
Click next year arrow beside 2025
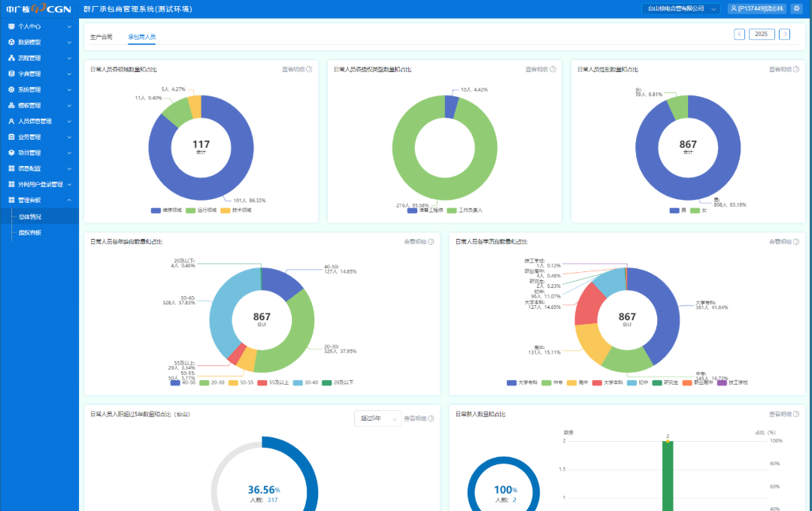(785, 34)
